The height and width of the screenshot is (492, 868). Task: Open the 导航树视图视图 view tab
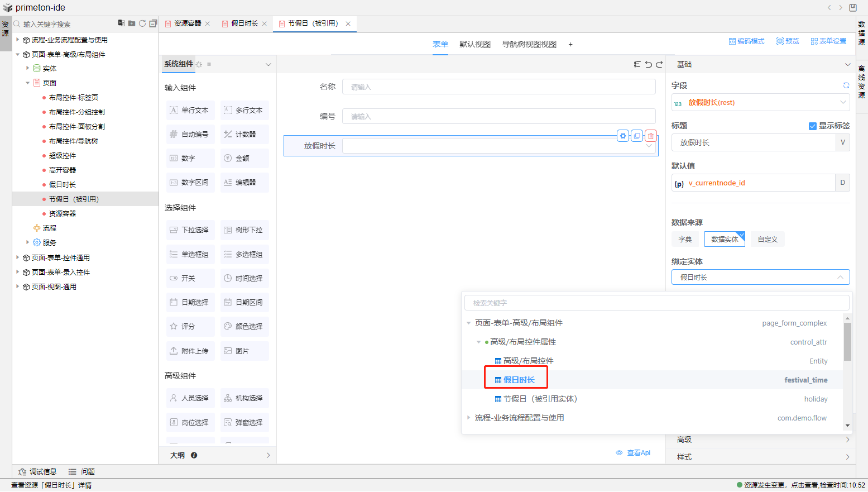[529, 44]
